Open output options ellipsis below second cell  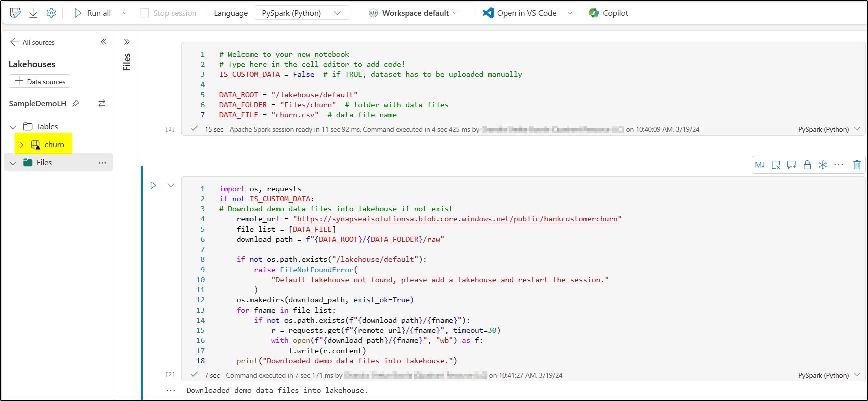(171, 390)
